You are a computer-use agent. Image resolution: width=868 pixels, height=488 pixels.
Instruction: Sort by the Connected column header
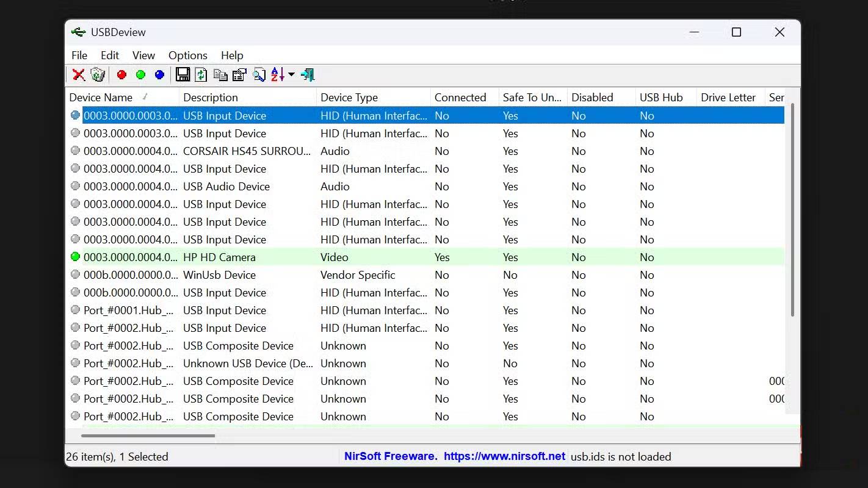[460, 98]
